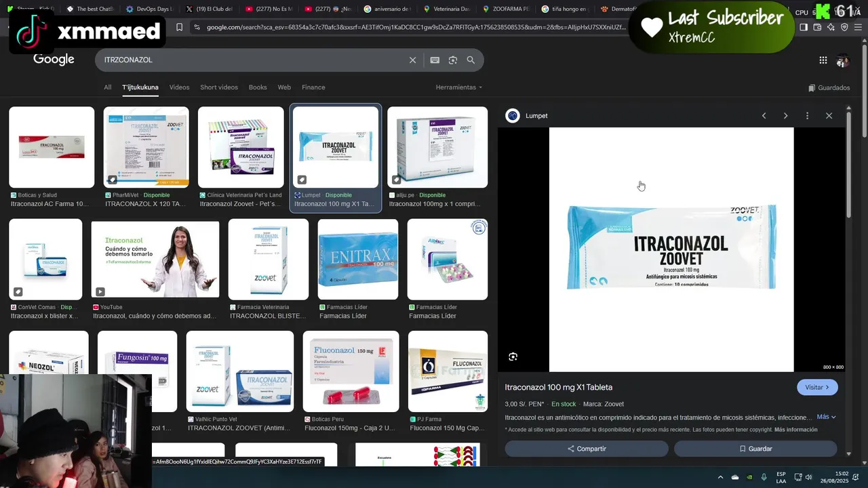Switch to the Short videos tab
The width and height of the screenshot is (868, 488).
pyautogui.click(x=219, y=87)
